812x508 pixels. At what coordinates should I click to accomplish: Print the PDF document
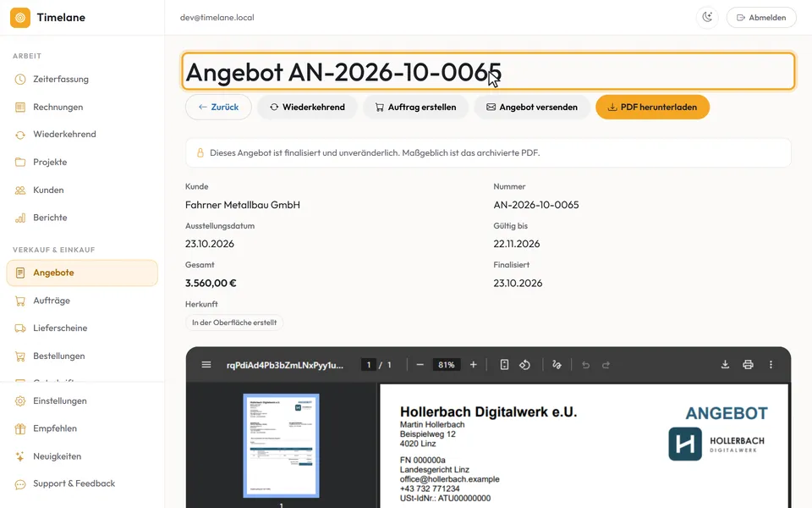[x=748, y=365]
